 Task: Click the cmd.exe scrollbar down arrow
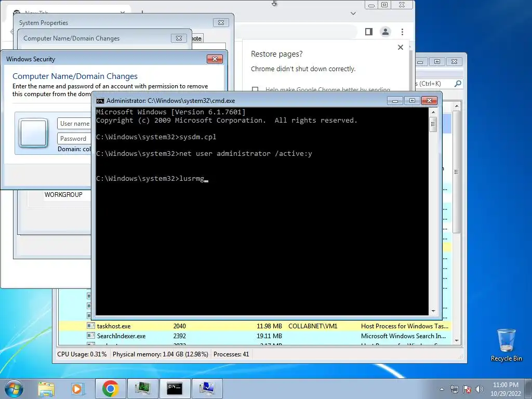click(433, 311)
